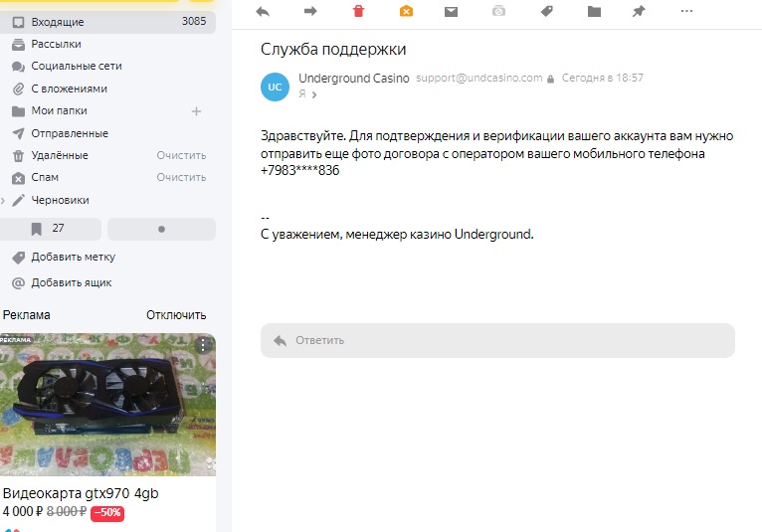Click sender name Underground Casino
762x532 pixels.
pyautogui.click(x=354, y=79)
